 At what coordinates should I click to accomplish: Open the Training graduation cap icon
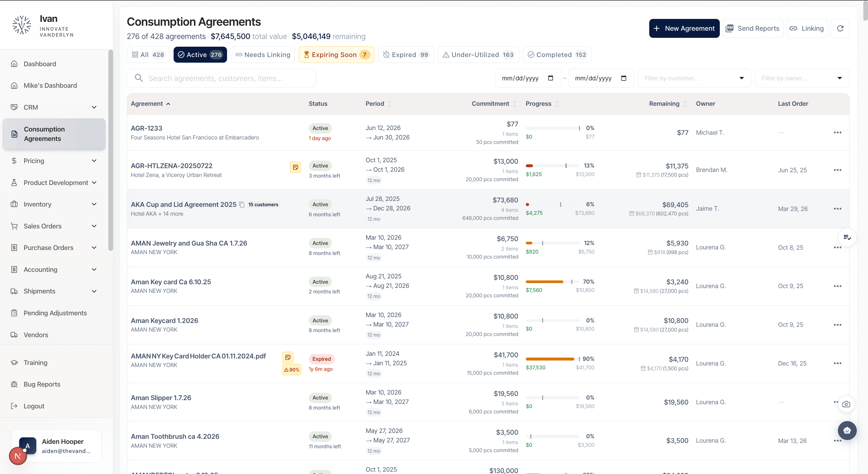click(14, 362)
